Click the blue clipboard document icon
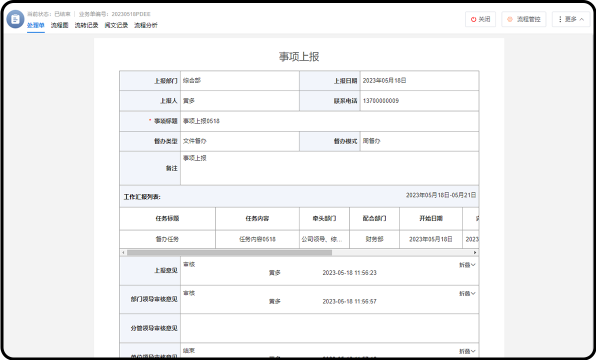596x360 pixels. tap(15, 19)
